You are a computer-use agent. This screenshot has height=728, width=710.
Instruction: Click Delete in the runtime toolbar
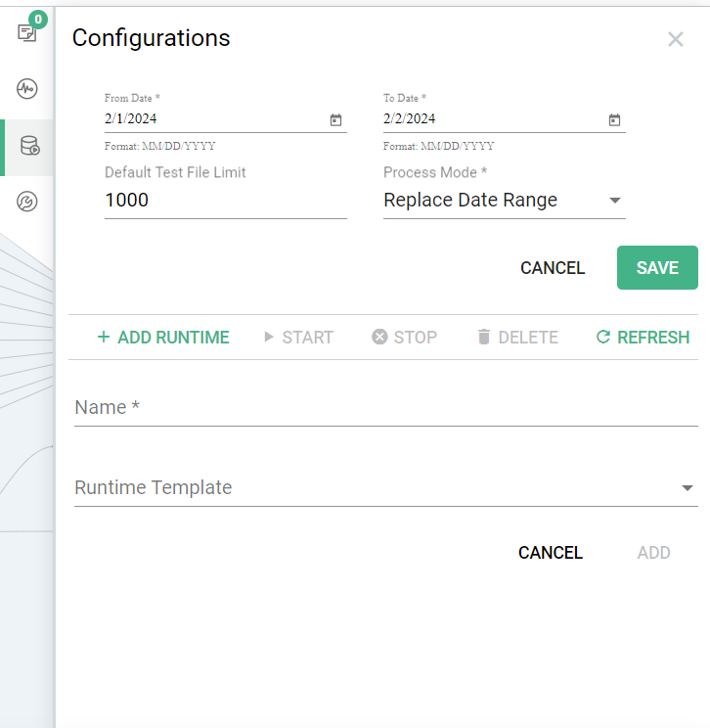click(517, 338)
